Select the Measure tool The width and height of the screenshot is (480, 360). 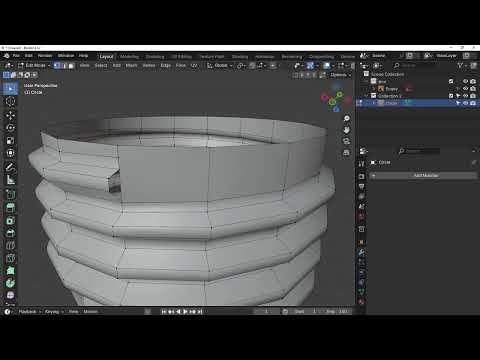[10, 180]
